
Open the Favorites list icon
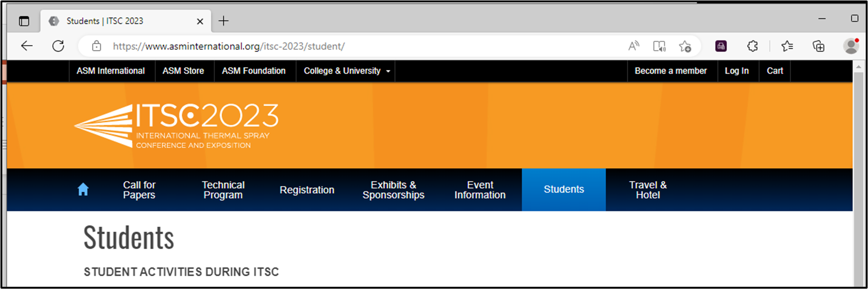click(x=787, y=46)
